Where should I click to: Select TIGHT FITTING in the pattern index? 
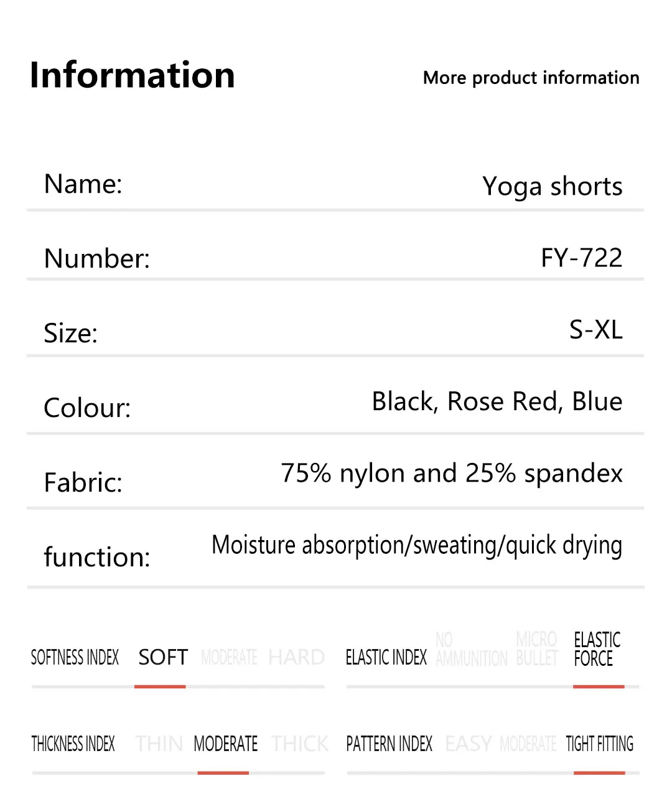point(599,744)
